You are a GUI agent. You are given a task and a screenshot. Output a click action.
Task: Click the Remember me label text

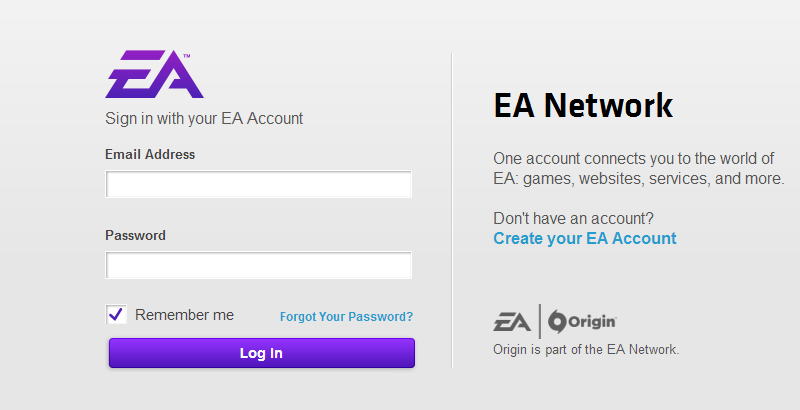click(x=184, y=315)
